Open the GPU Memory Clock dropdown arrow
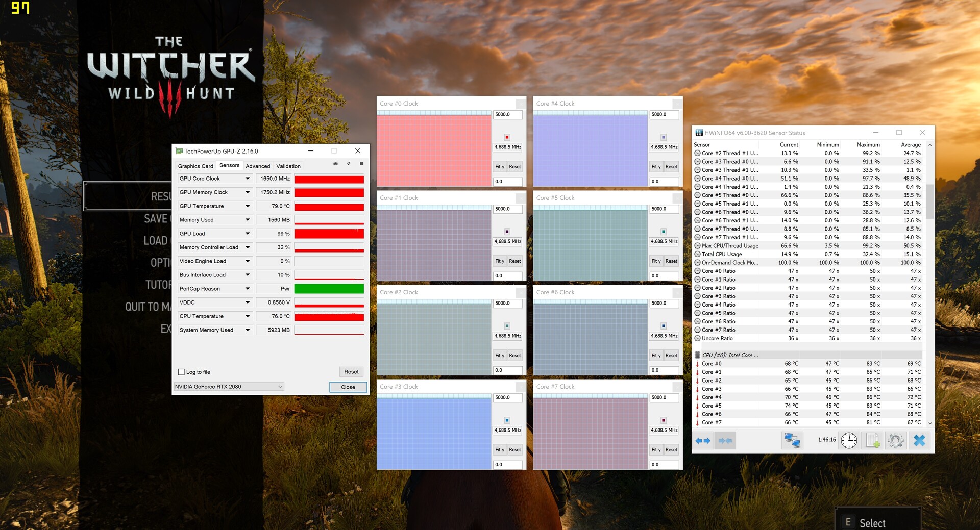980x530 pixels. coord(248,192)
